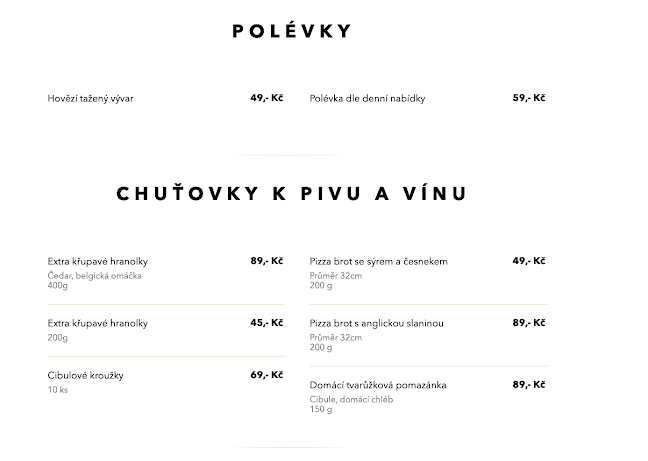
Task: Select the 200g Extra křupavé hranolky item
Action: tap(98, 323)
